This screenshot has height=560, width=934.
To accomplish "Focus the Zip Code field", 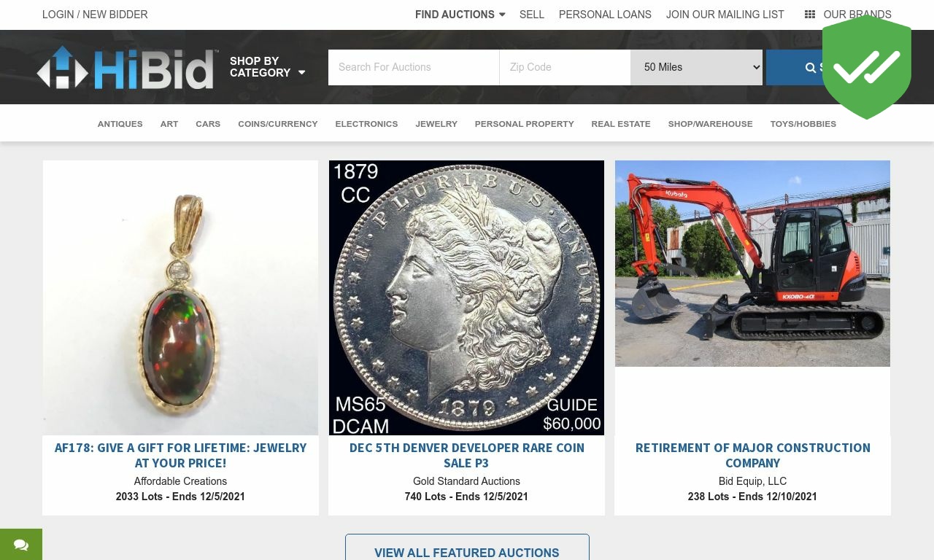I will [565, 67].
